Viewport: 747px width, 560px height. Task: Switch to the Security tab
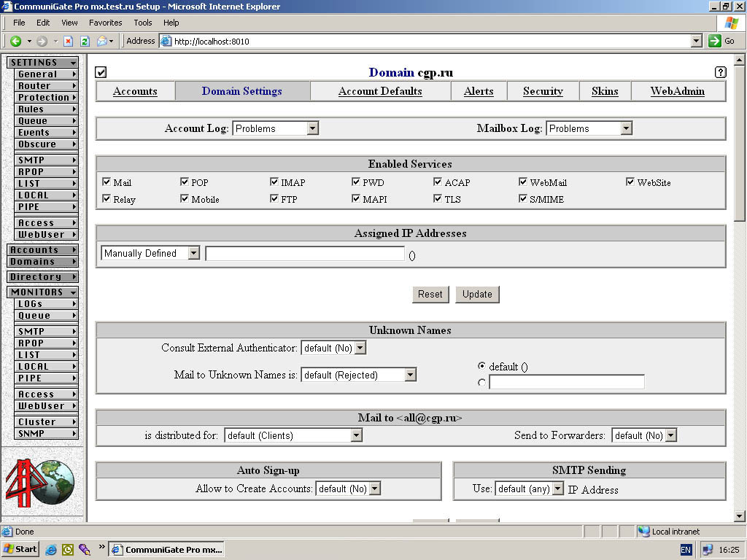pos(543,91)
